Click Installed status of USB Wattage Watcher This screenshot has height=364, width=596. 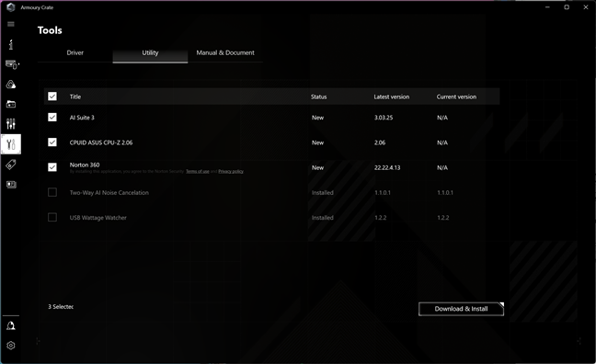click(322, 218)
